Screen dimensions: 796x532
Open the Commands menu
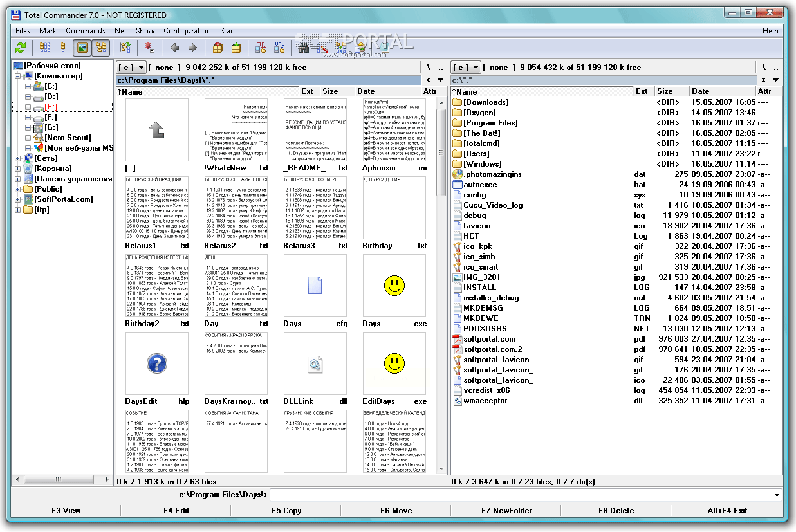tap(85, 31)
